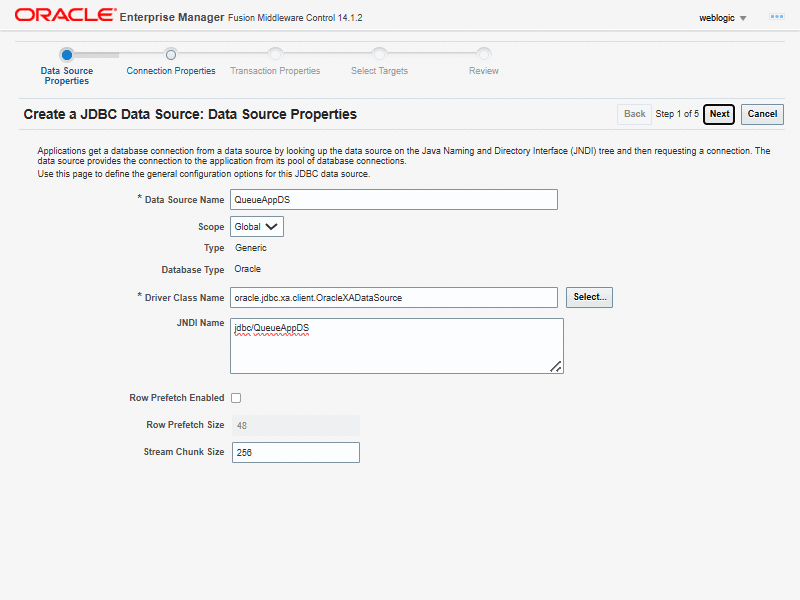Click the Review step circle

pos(484,54)
